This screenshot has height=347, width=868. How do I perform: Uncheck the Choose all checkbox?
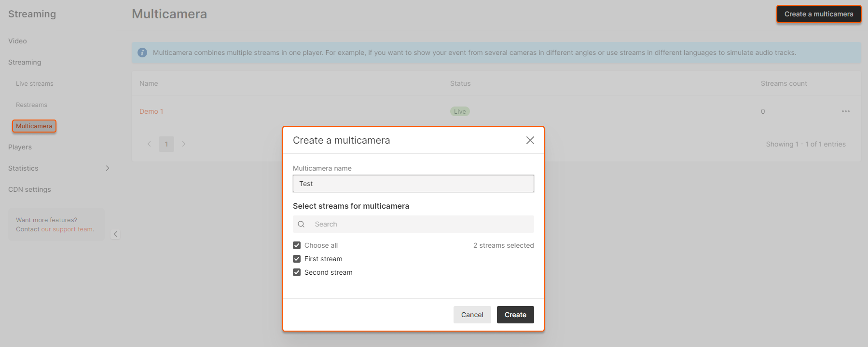point(297,245)
